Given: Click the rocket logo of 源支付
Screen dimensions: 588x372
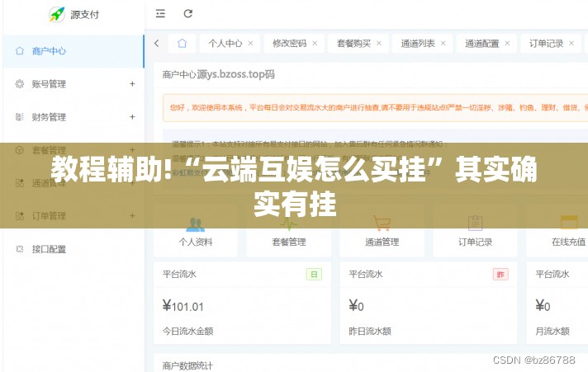Looking at the screenshot, I should tap(57, 14).
